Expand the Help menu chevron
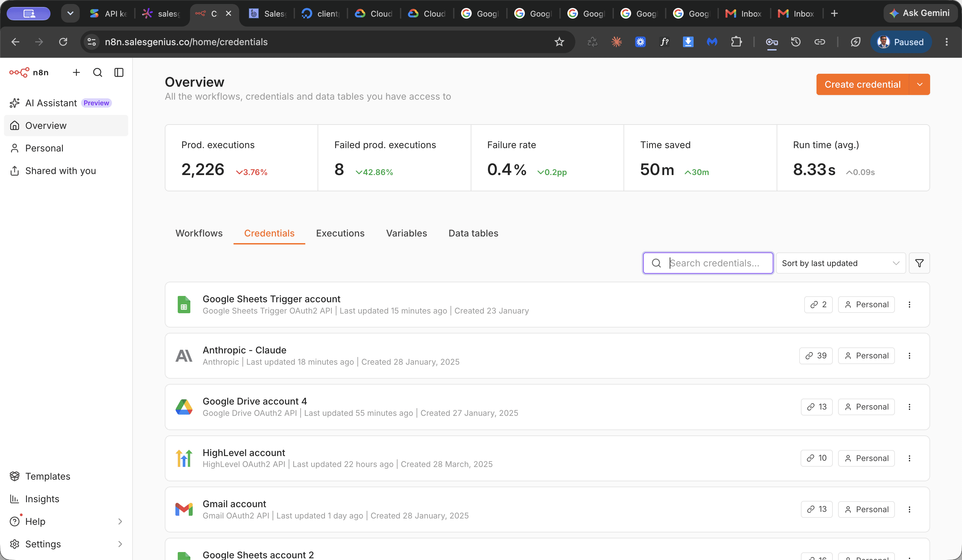962x560 pixels. coord(120,521)
